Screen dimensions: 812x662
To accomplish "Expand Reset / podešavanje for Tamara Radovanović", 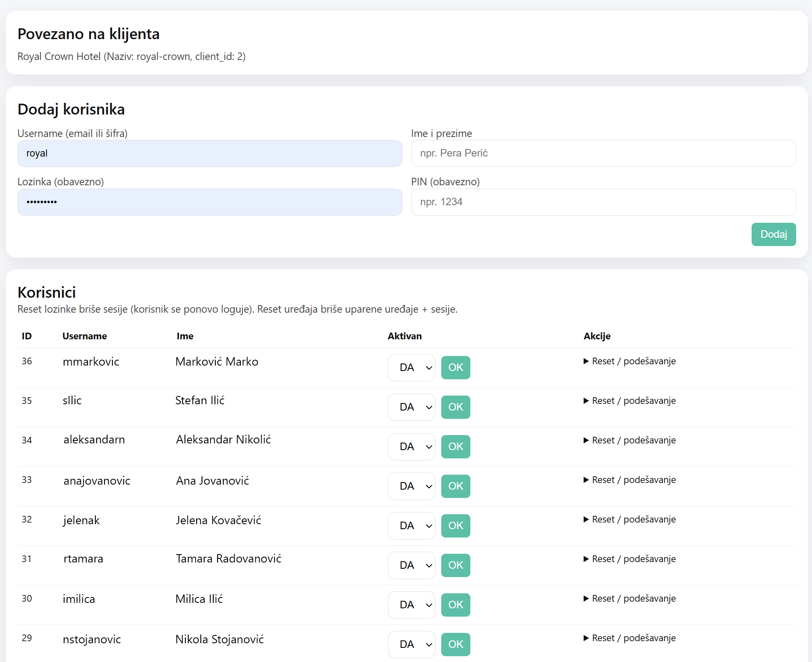I will coord(630,559).
